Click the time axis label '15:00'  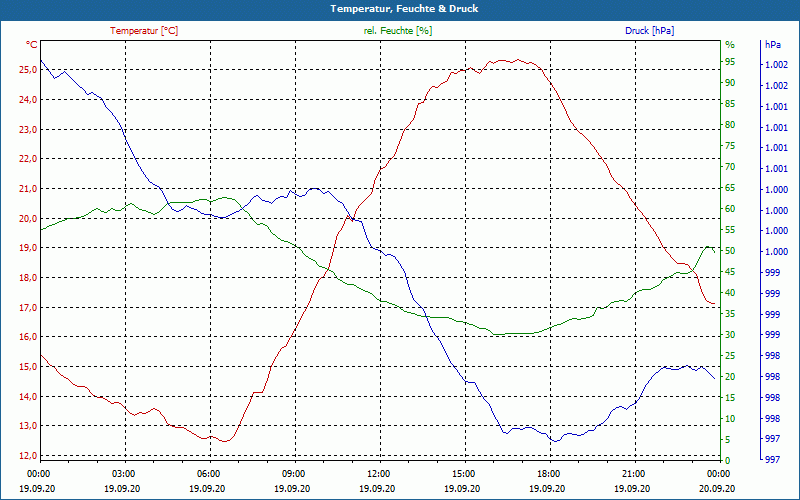pyautogui.click(x=463, y=473)
